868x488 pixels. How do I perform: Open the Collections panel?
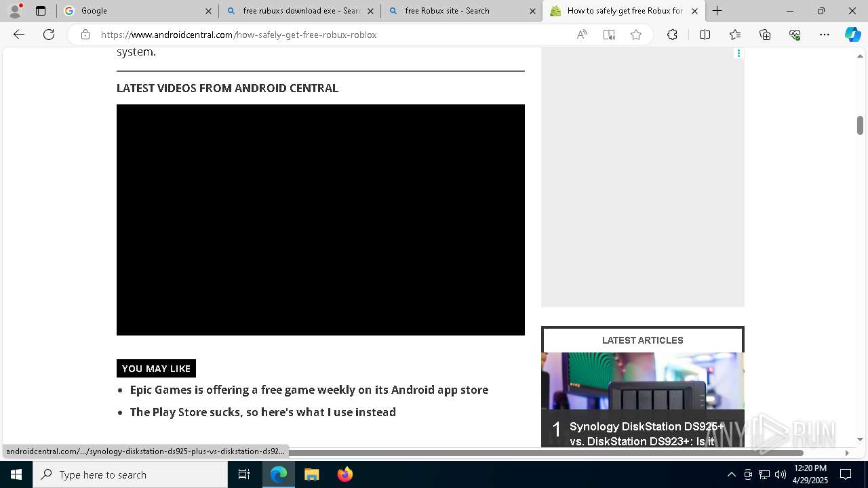(765, 35)
